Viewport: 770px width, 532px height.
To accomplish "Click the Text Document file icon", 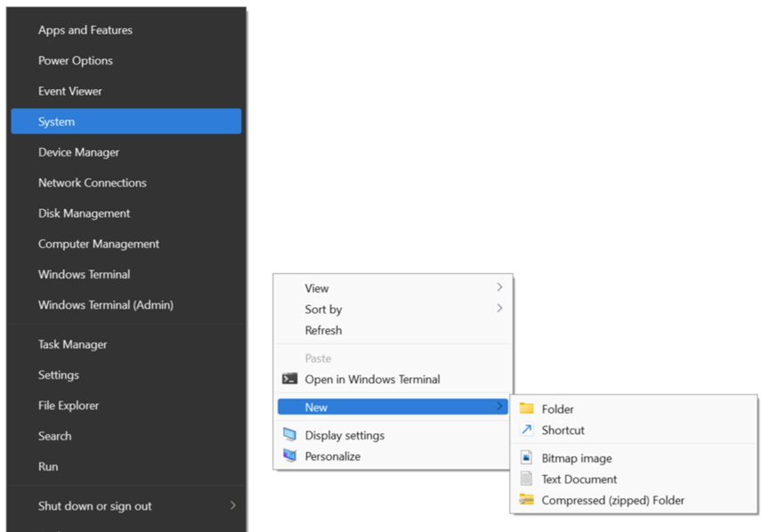I will (526, 479).
